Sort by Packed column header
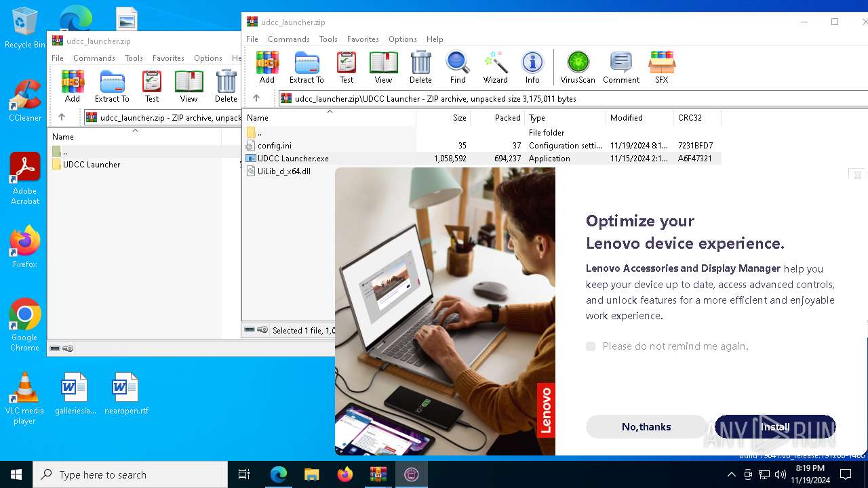Viewport: 868px width, 488px height. (x=498, y=117)
